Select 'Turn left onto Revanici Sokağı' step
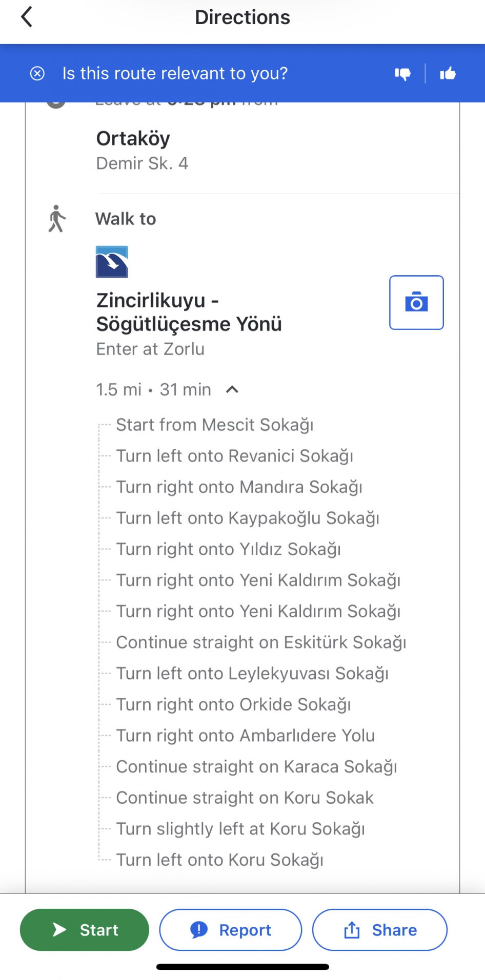 click(234, 456)
